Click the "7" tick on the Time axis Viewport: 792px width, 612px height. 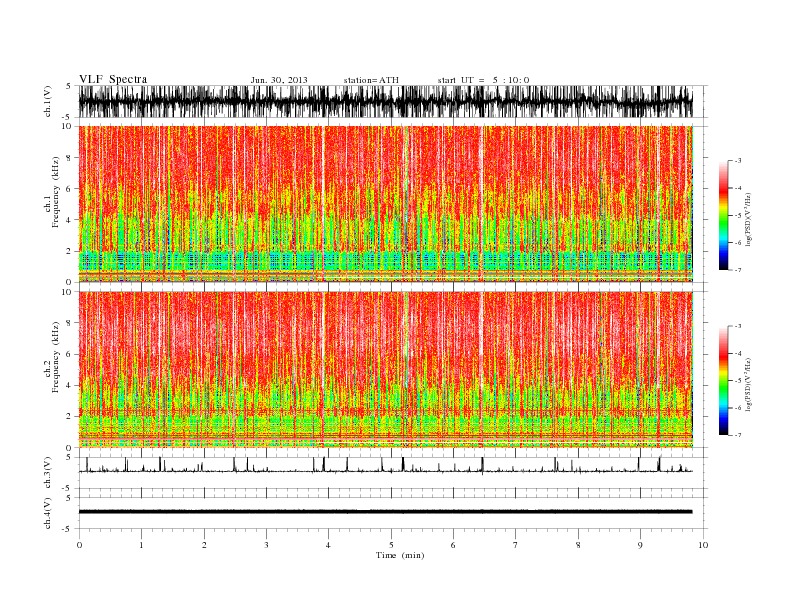point(516,545)
